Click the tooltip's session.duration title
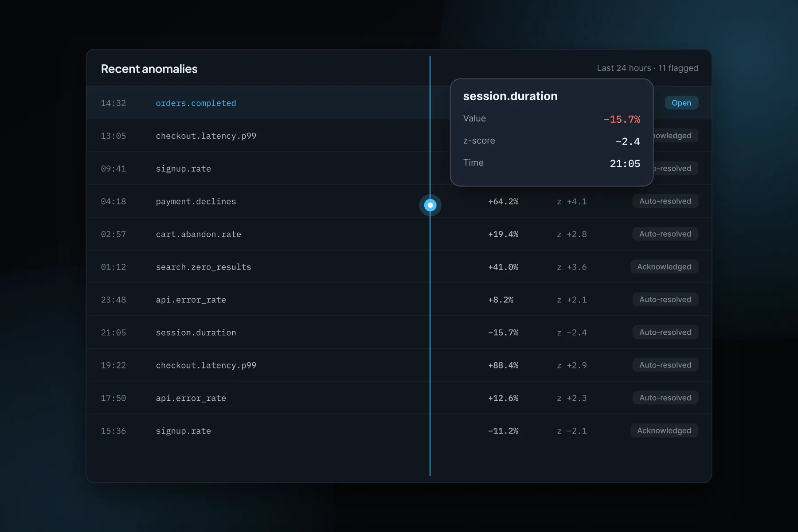 (510, 96)
